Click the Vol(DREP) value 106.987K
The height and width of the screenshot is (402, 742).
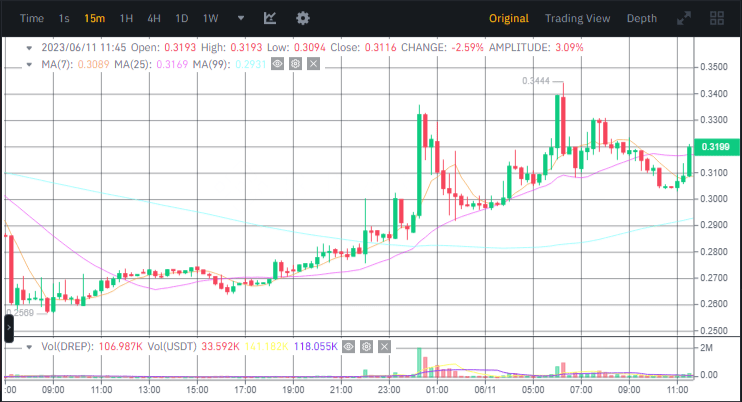tap(121, 347)
